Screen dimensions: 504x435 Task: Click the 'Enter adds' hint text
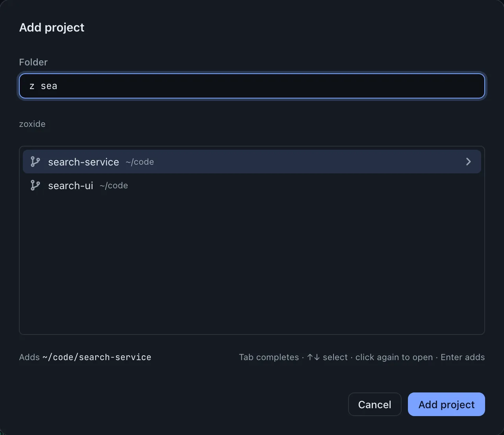463,357
